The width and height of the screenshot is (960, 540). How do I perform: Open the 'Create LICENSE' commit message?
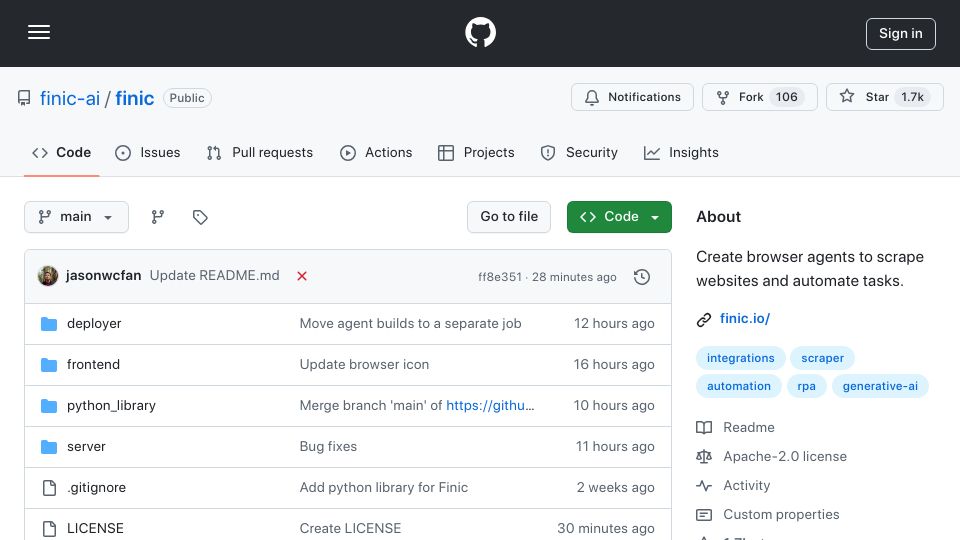350,528
